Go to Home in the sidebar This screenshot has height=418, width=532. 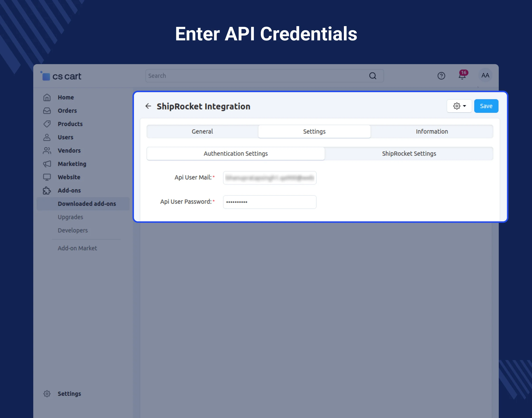(66, 97)
